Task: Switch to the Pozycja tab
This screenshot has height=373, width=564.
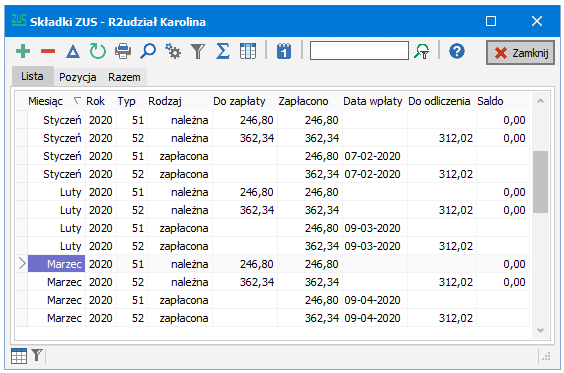Action: [x=78, y=77]
